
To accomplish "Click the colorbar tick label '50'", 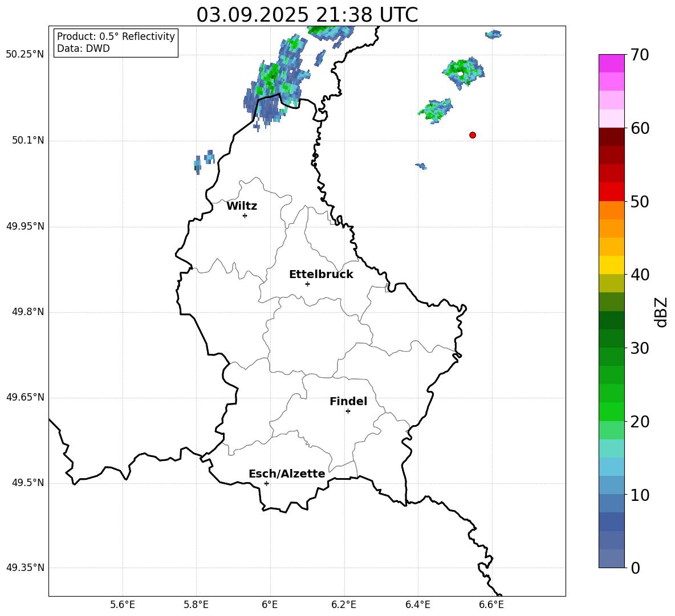I will click(640, 202).
